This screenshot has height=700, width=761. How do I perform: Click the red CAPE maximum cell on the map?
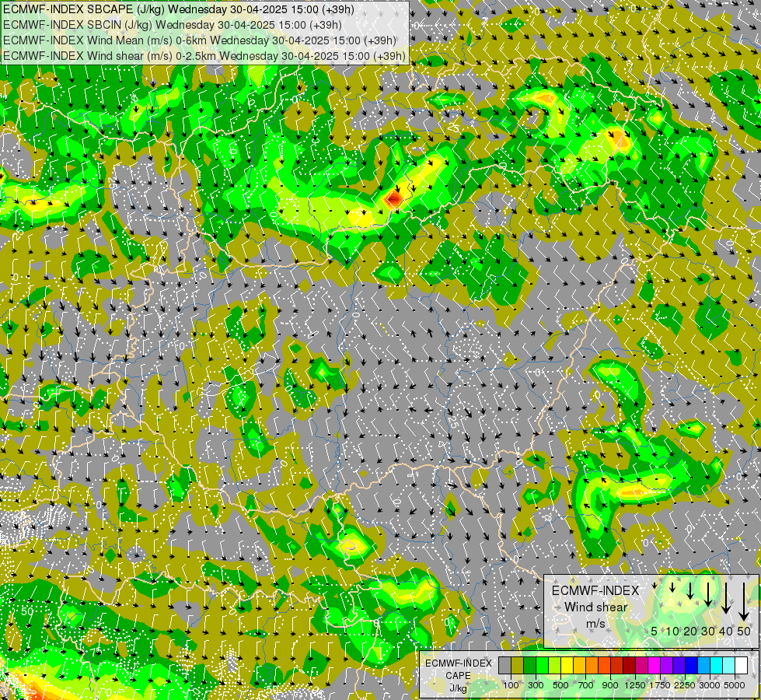393,198
